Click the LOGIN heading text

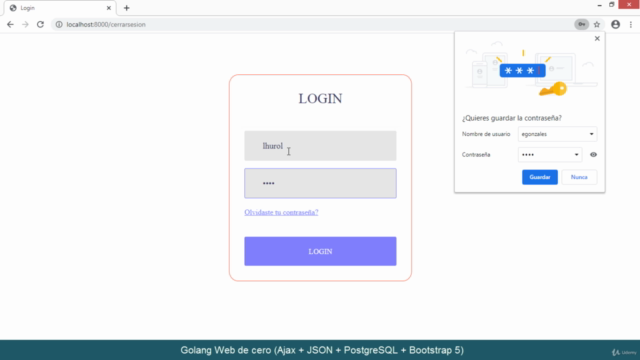(x=320, y=98)
